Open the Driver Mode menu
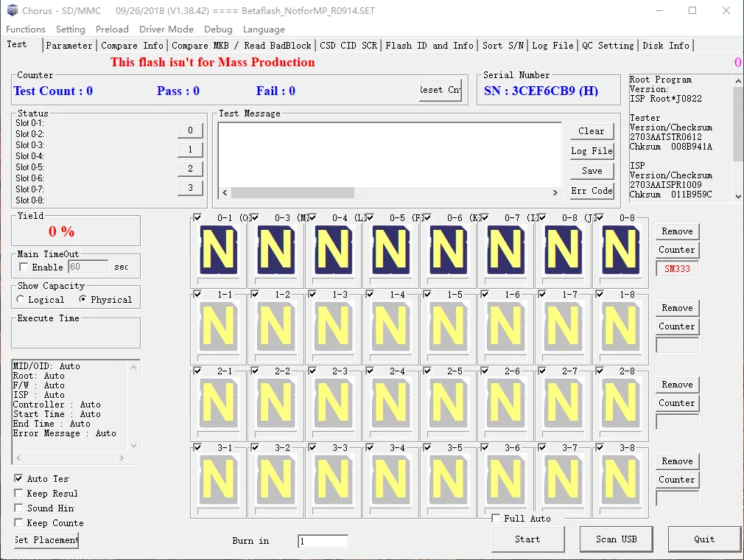The image size is (744, 560). tap(166, 29)
